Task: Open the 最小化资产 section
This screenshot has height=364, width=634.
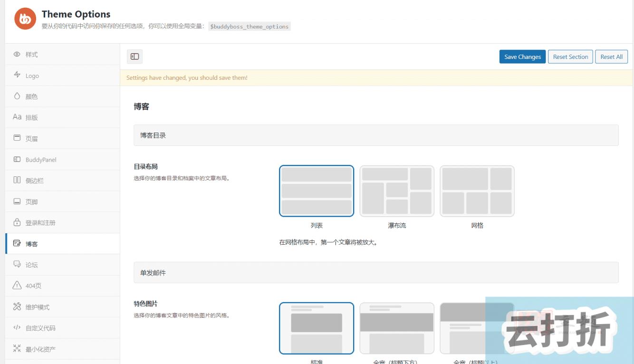Action: 62,349
